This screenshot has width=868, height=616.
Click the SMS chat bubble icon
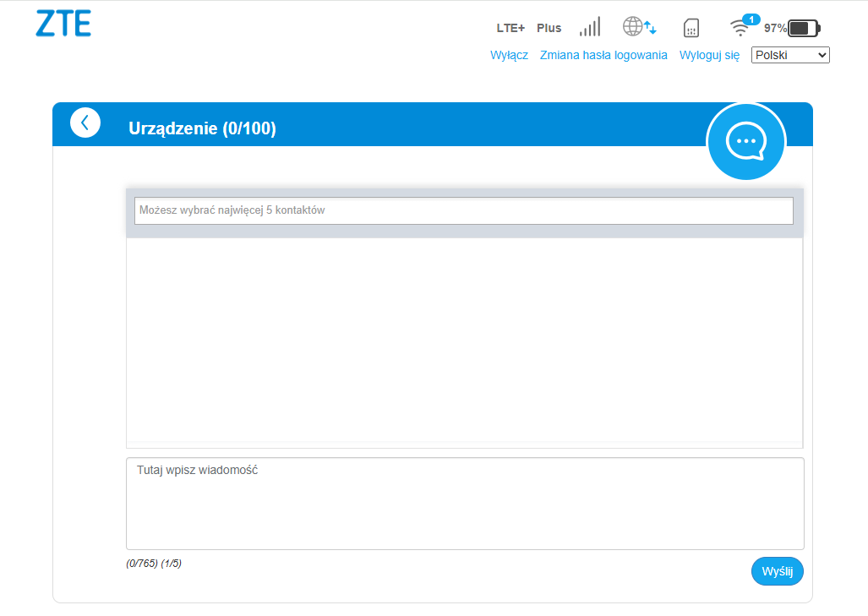tap(746, 142)
